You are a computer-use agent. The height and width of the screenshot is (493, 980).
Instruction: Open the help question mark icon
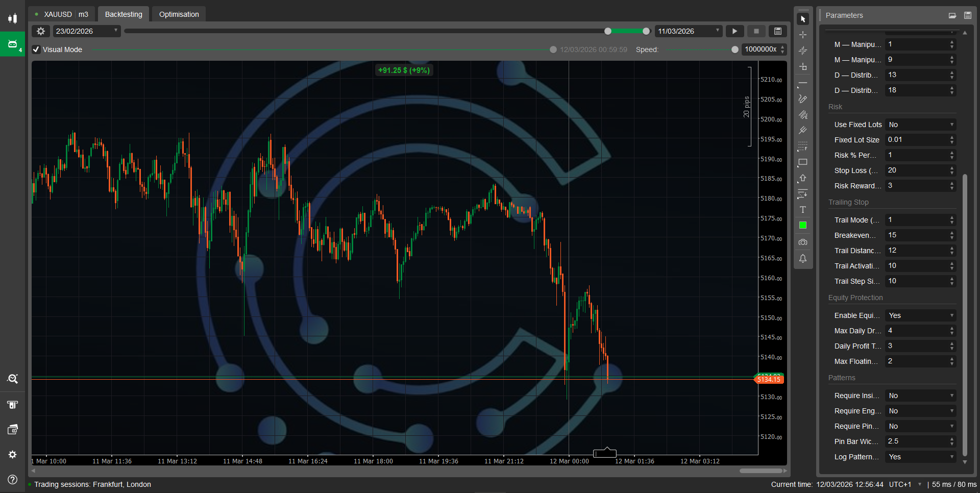pyautogui.click(x=13, y=479)
